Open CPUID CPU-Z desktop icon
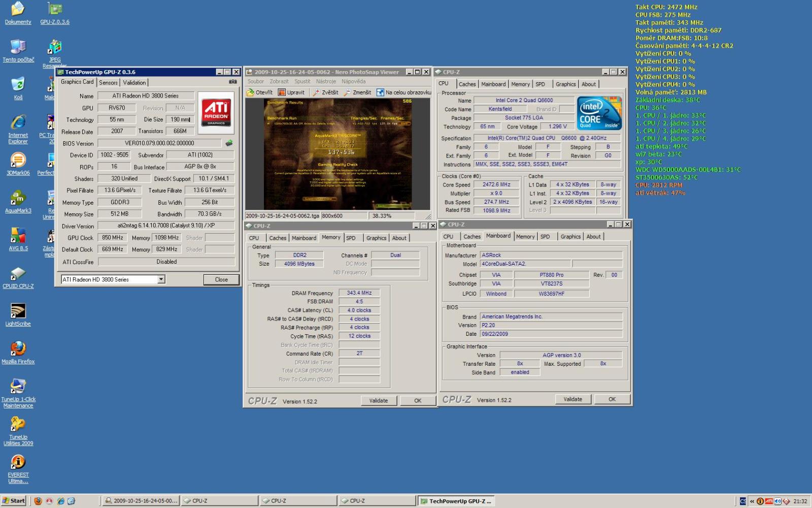Screen dimensions: 812x508 pos(18,277)
